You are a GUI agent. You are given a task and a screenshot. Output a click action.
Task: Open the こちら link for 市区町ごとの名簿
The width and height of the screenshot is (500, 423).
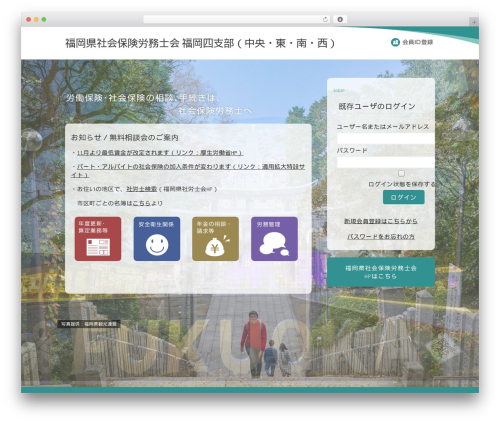tap(141, 203)
